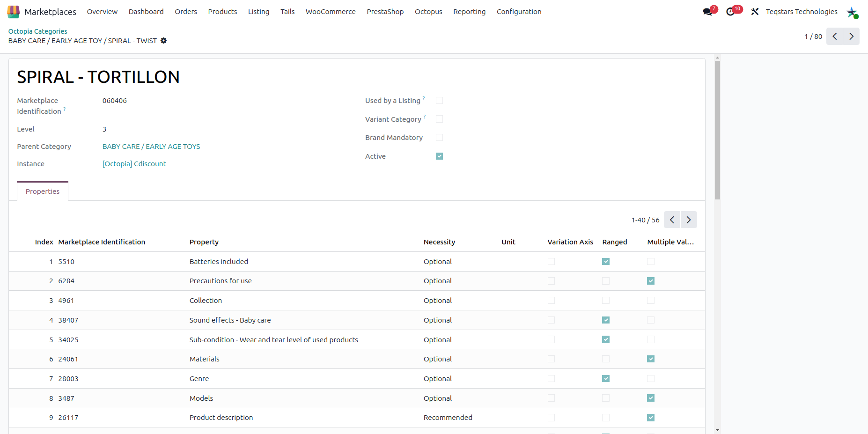Screen dimensions: 868x434
Task: Open the WooCommerce menu
Action: coord(331,12)
